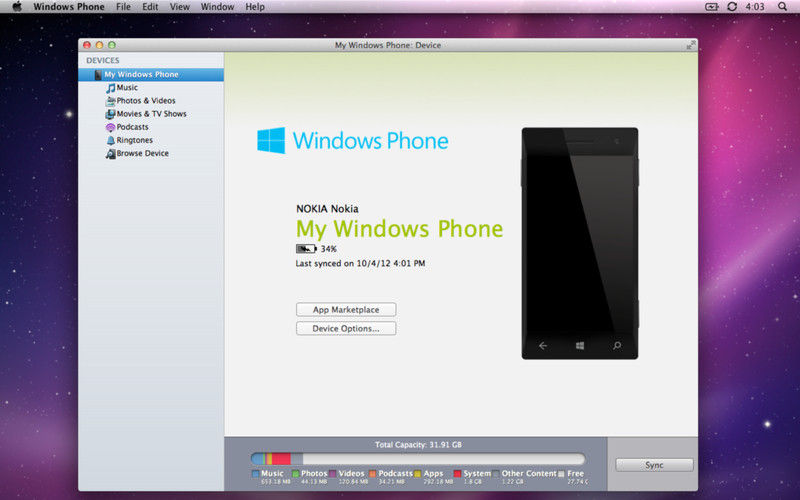
Task: Open the View menu
Action: [x=180, y=7]
